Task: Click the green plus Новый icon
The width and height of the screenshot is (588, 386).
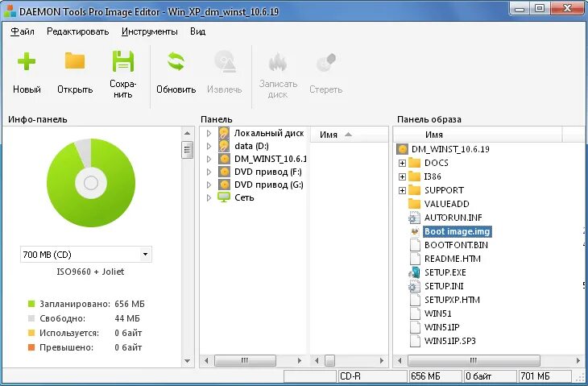Action: tap(27, 61)
